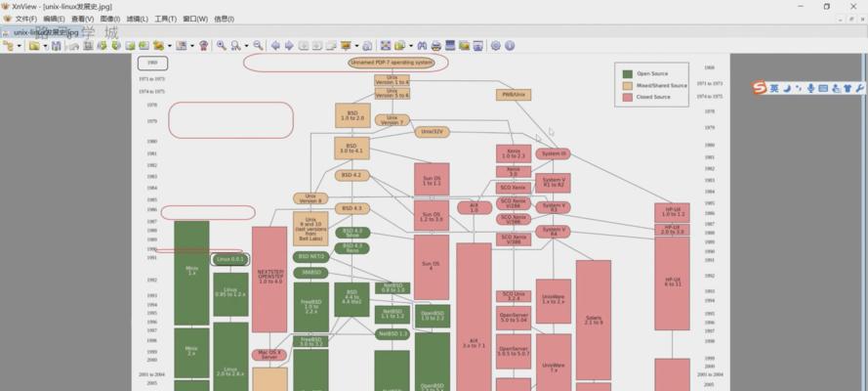Click the 'Solaris 2.1 to 9' box
Viewport: 868px width, 391px height.
[x=594, y=320]
